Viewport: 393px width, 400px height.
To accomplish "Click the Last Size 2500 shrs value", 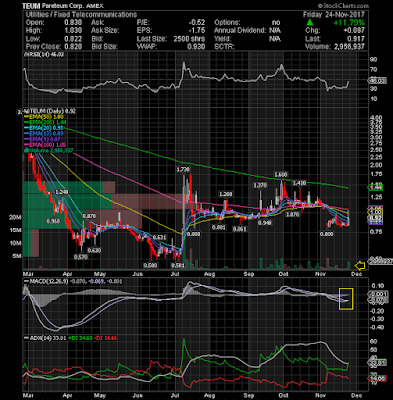I will [x=189, y=38].
